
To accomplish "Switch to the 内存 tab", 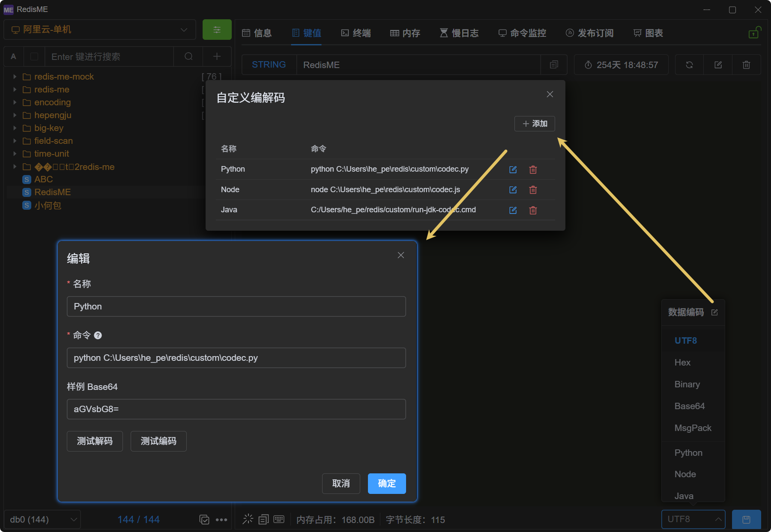I will pyautogui.click(x=405, y=33).
